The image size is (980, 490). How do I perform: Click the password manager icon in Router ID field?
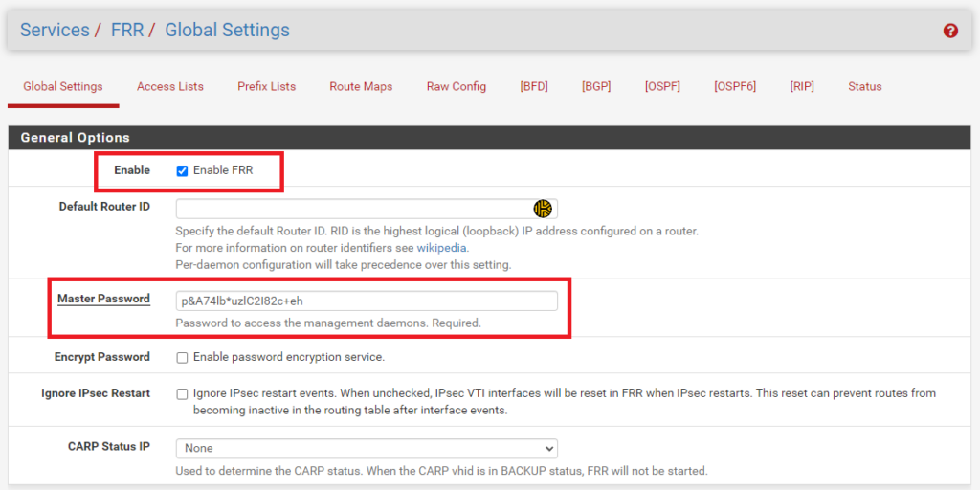coord(543,209)
